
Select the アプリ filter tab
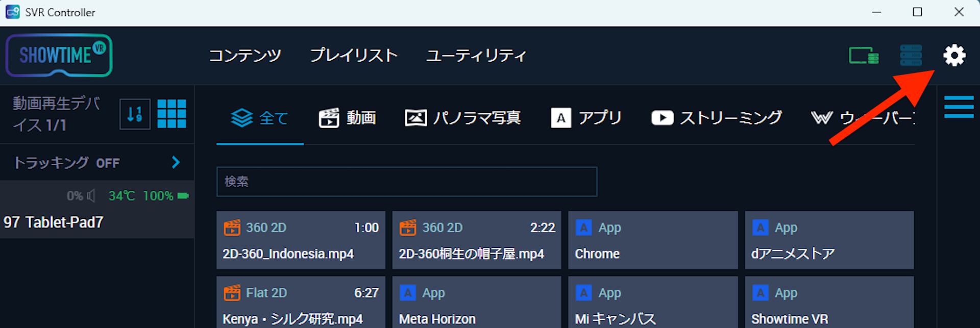click(586, 118)
